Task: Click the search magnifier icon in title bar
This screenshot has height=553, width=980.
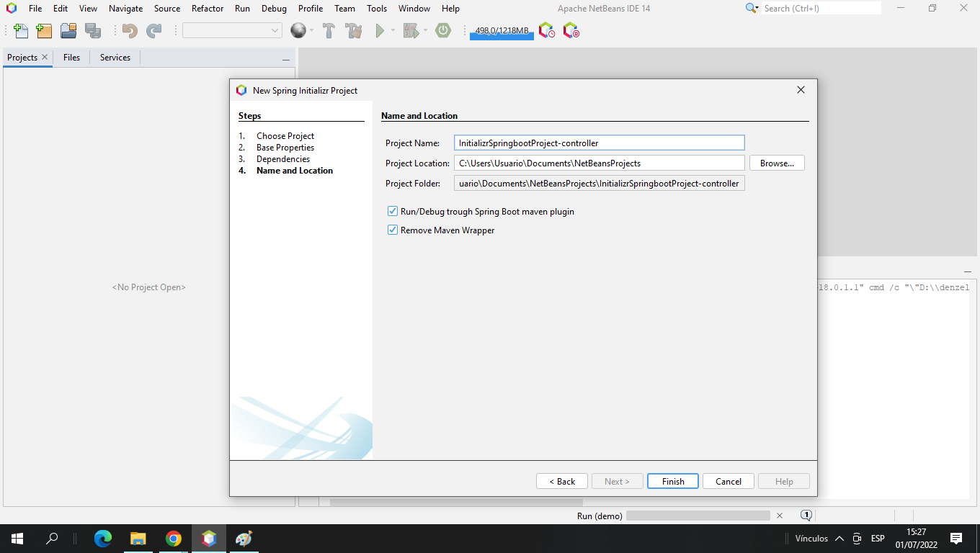Action: (752, 8)
